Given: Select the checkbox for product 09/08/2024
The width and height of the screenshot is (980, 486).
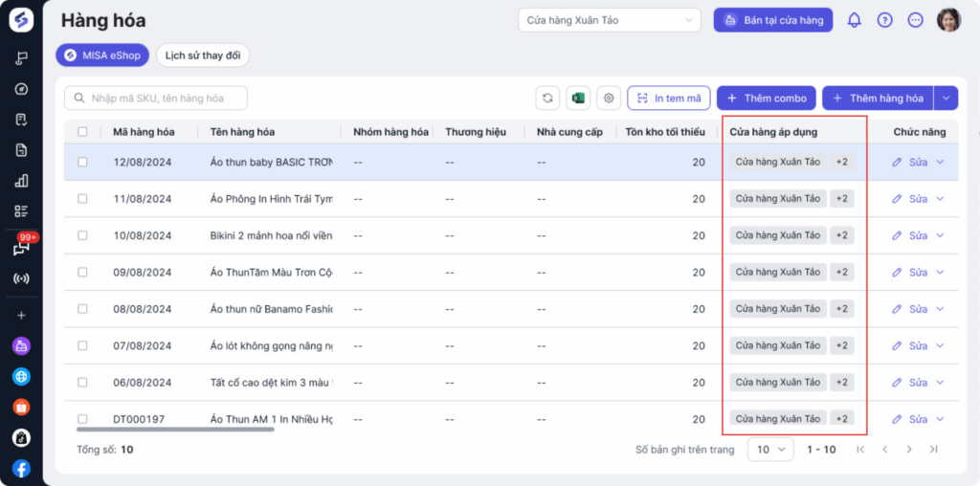Looking at the screenshot, I should click(82, 273).
